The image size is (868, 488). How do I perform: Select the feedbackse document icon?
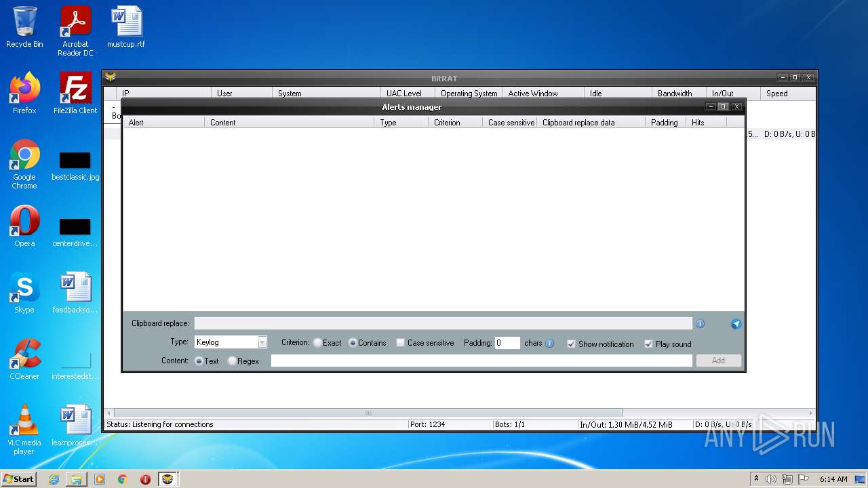click(75, 292)
